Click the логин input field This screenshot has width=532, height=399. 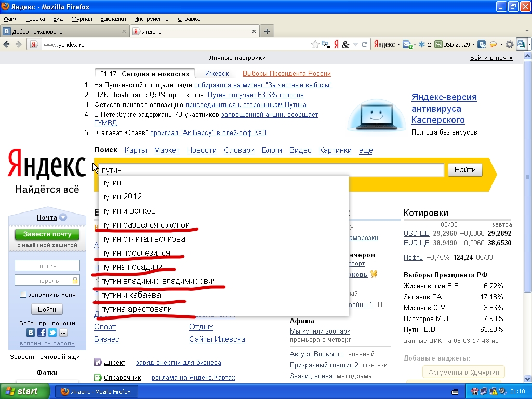47,266
